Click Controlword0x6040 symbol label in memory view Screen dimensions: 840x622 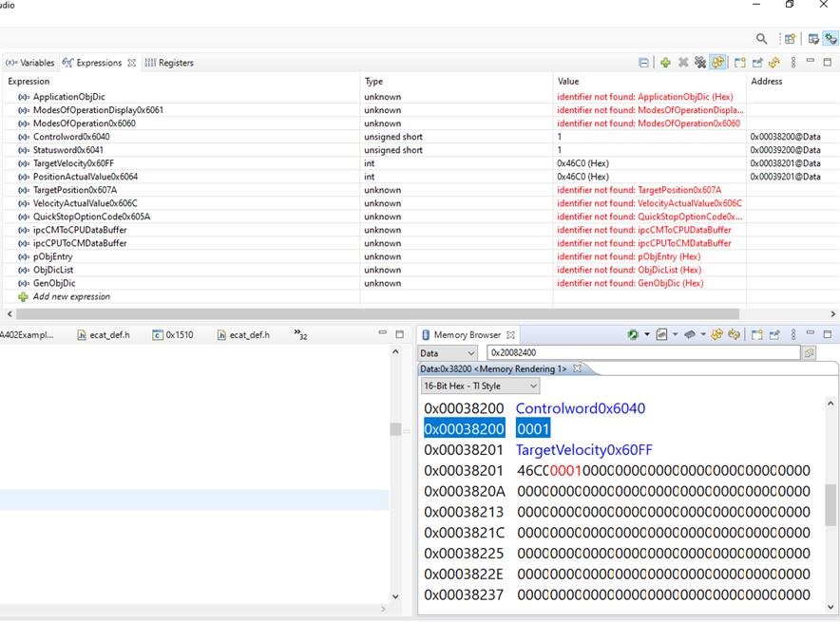click(x=581, y=408)
